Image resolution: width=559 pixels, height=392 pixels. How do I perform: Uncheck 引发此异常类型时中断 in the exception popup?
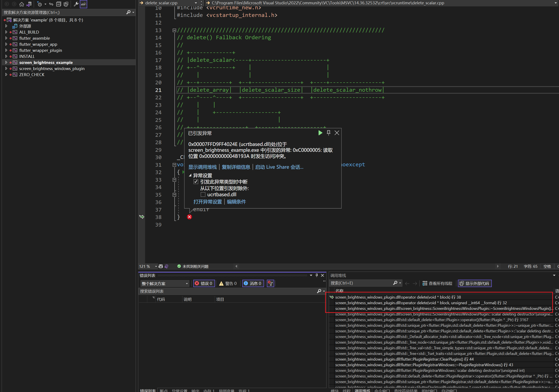coord(196,182)
